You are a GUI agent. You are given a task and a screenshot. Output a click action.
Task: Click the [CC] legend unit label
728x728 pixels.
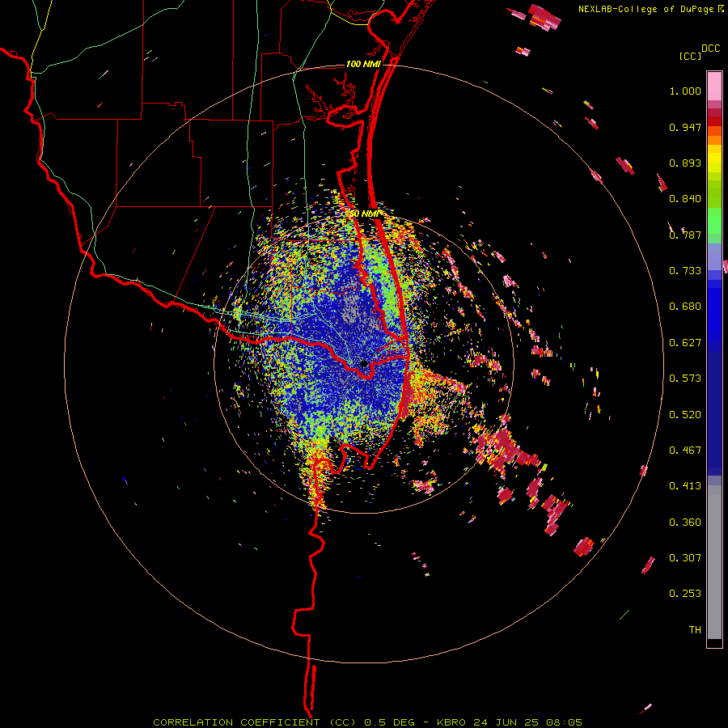click(x=690, y=56)
